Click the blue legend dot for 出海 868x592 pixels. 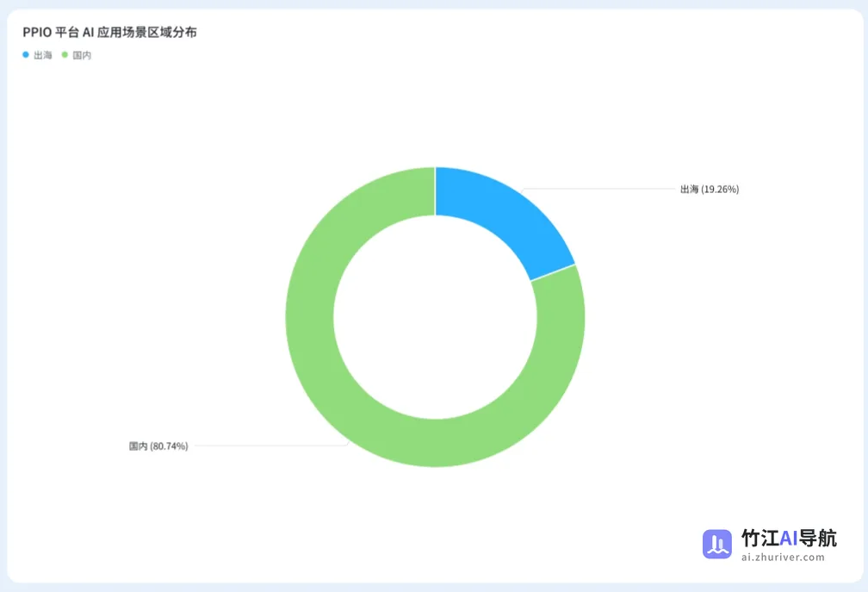pyautogui.click(x=26, y=55)
